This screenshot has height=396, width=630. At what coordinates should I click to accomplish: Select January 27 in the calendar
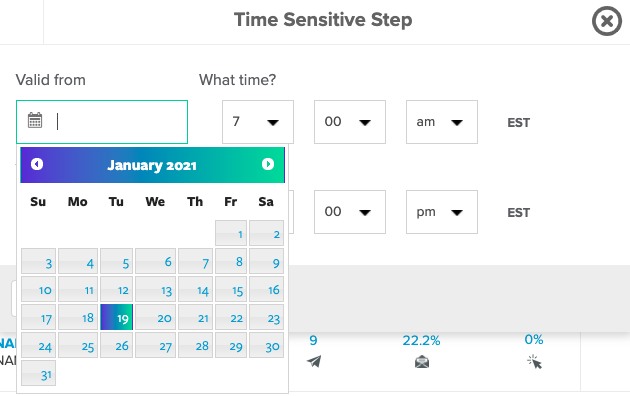pos(155,345)
